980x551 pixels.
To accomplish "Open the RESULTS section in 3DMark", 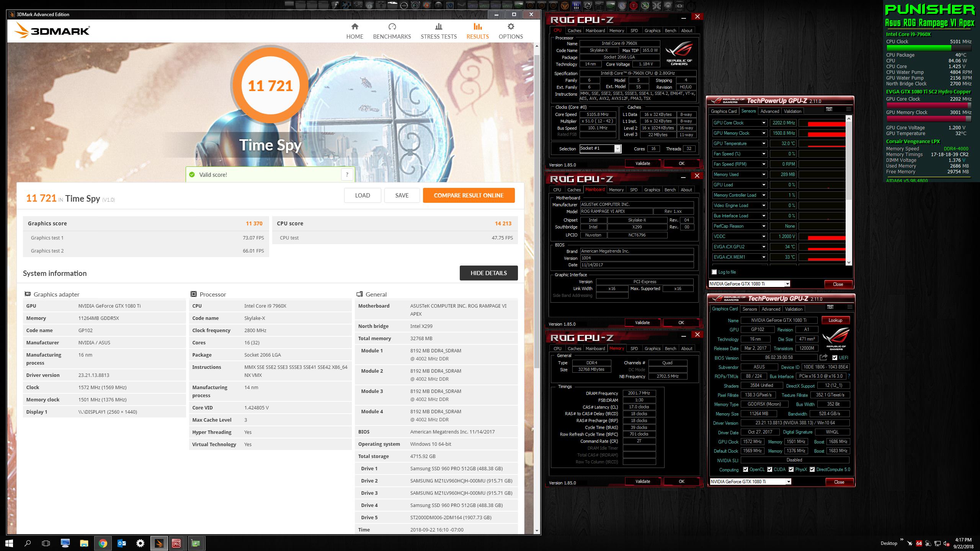I will click(x=477, y=31).
